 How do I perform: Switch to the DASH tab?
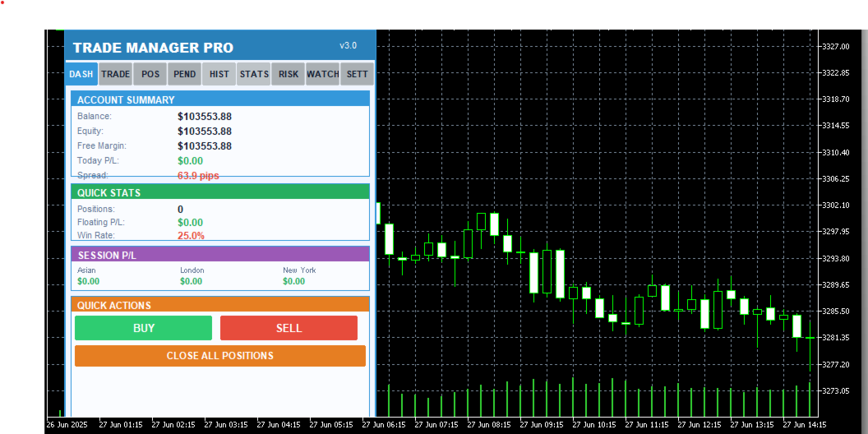coord(81,74)
